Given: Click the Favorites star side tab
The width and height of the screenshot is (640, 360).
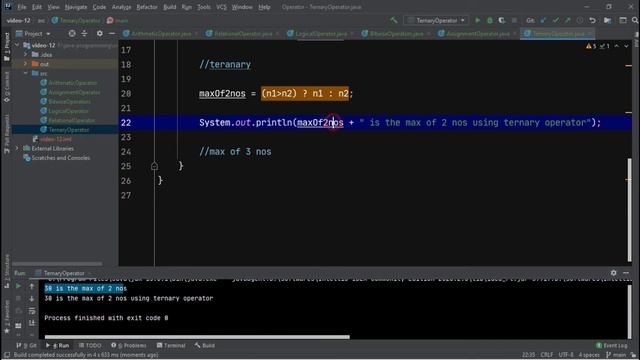Looking at the screenshot, I should pos(7,318).
